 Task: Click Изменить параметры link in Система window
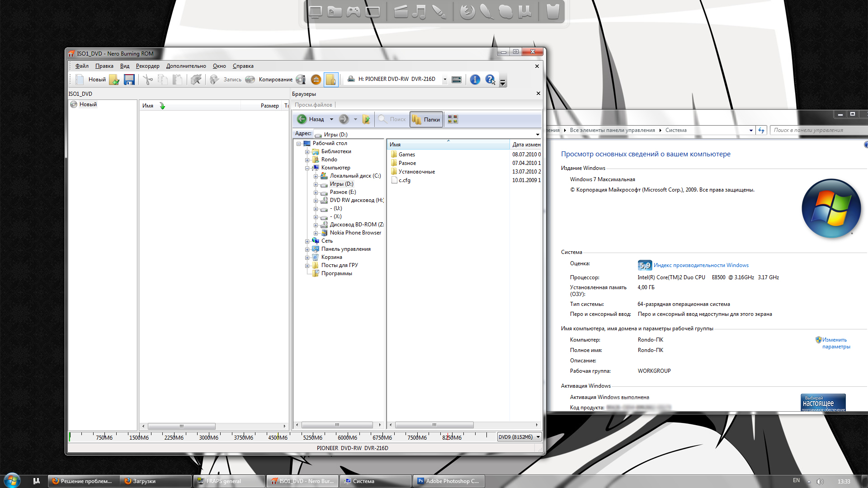[835, 343]
